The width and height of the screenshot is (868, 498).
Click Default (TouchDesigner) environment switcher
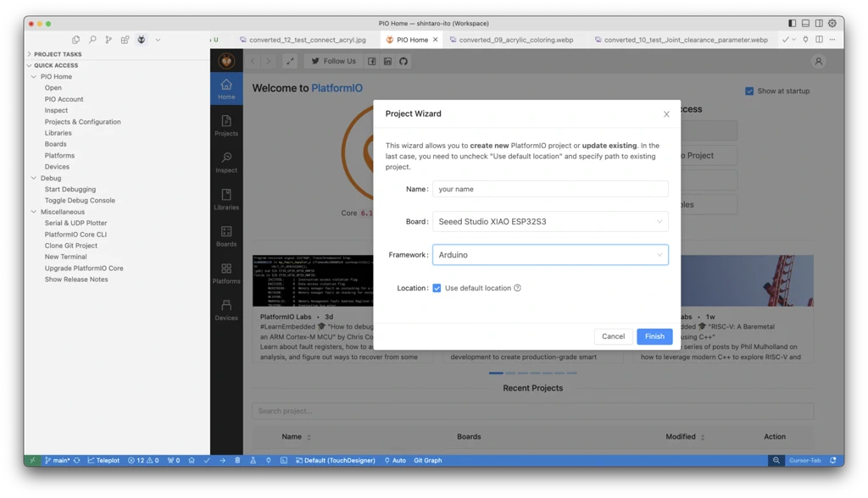tap(336, 461)
